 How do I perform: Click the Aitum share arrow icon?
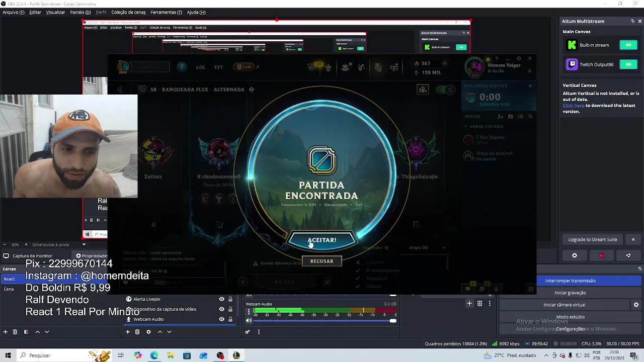click(628, 255)
